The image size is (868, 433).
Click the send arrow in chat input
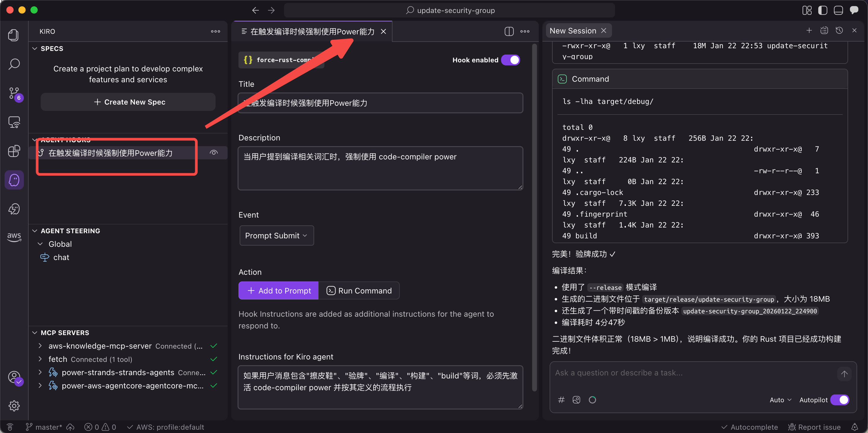[x=844, y=374]
